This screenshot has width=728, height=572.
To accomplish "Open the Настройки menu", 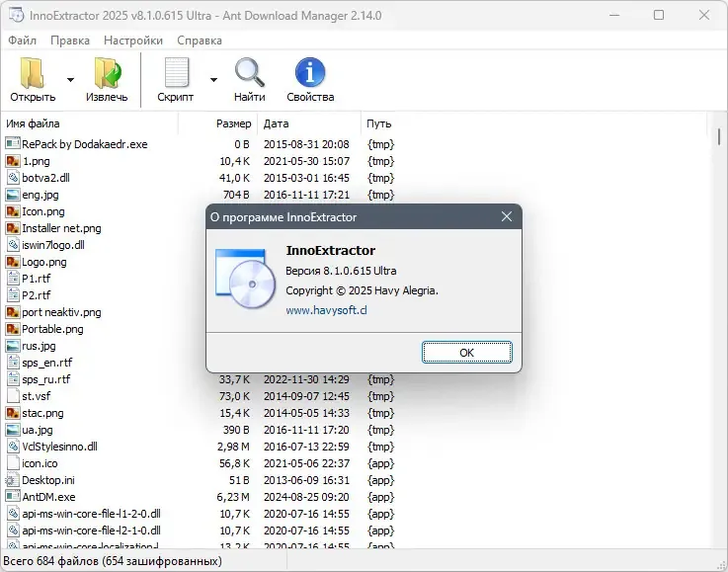I will (133, 41).
